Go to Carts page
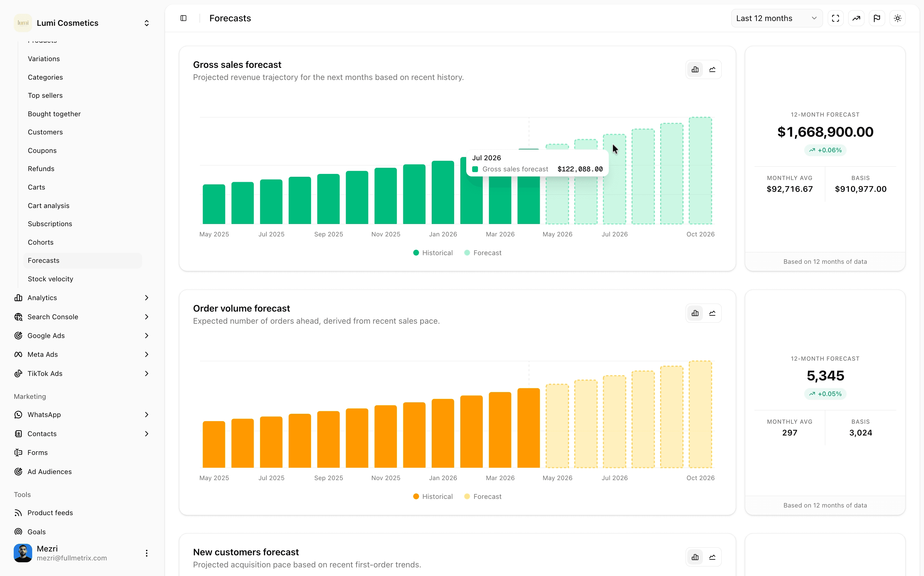Viewport: 924px width, 576px height. point(82,187)
